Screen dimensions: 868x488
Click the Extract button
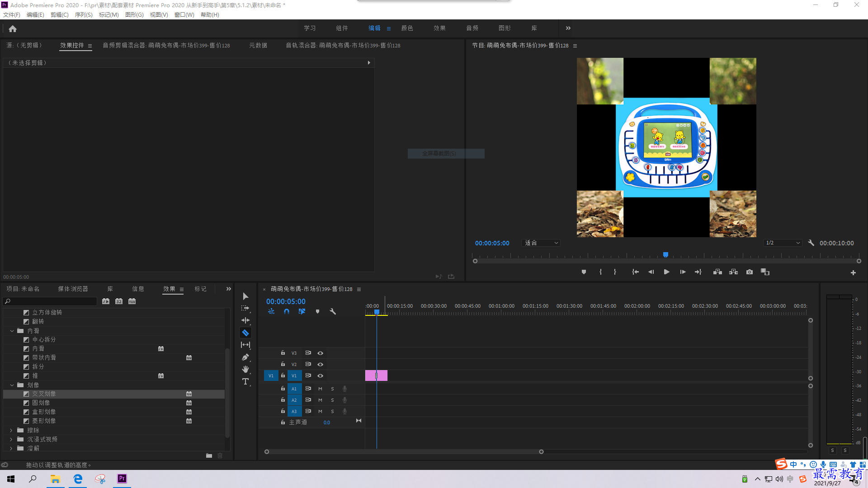[x=733, y=272]
